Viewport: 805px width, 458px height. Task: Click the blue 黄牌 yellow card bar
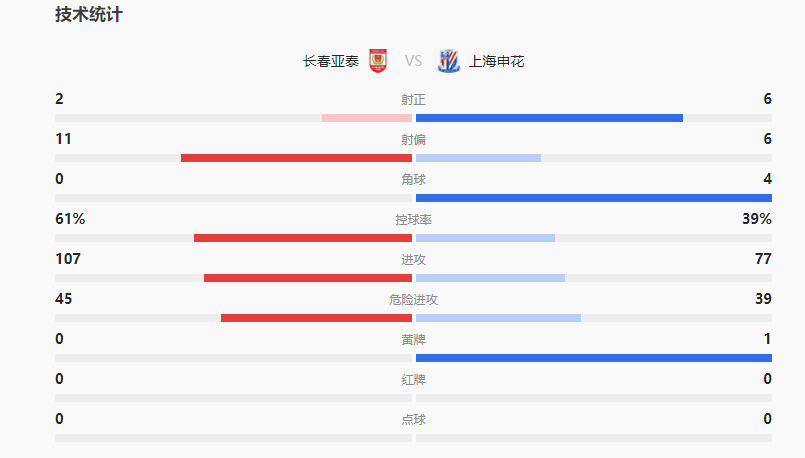[x=593, y=358]
